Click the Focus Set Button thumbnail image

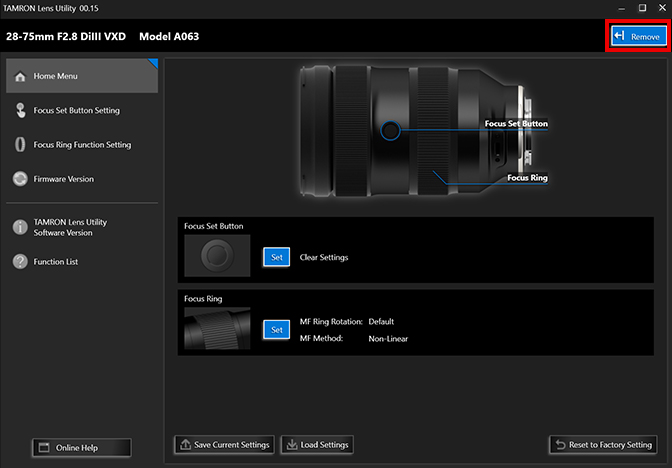pos(217,255)
